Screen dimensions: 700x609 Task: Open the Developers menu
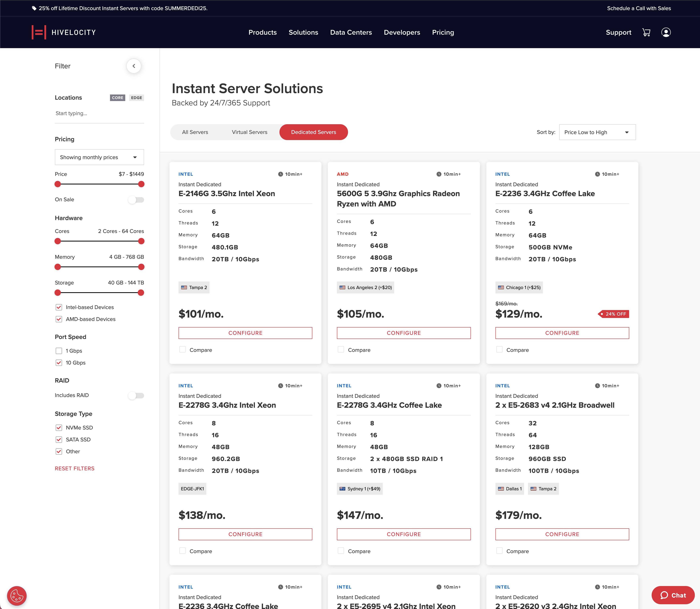tap(402, 32)
